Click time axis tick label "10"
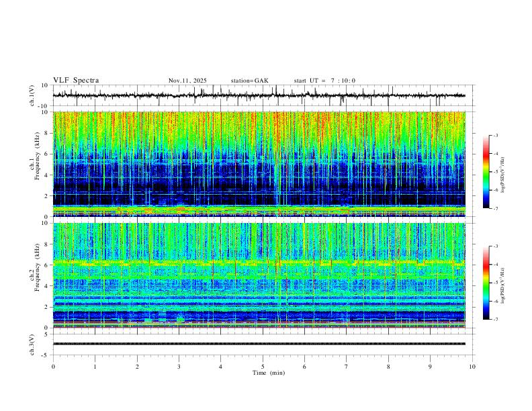Viewport: 532px width, 411px height. pyautogui.click(x=472, y=367)
